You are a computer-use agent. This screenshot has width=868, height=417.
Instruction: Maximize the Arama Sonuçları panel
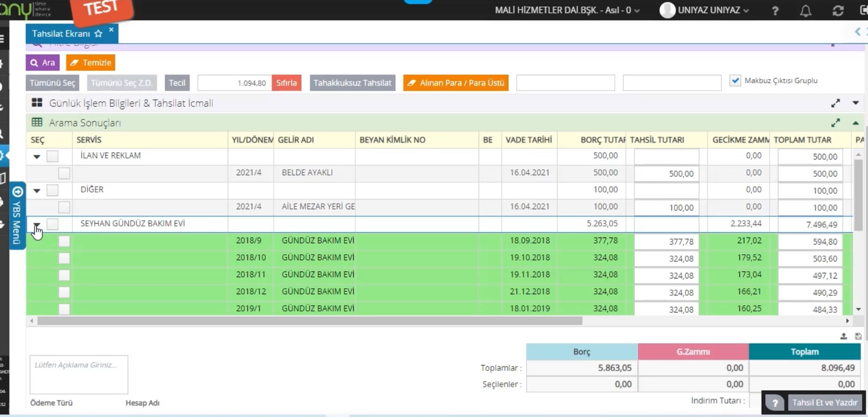point(835,123)
